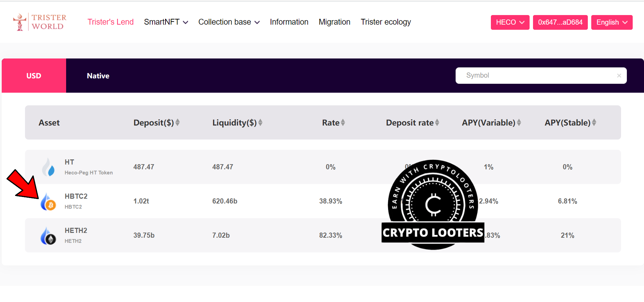This screenshot has height=302, width=644.
Task: Sort by APY(Variable) arrows
Action: 519,122
